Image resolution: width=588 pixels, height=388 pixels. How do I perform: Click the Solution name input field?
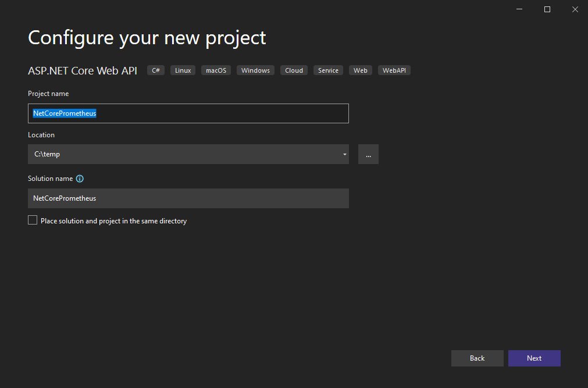(188, 198)
